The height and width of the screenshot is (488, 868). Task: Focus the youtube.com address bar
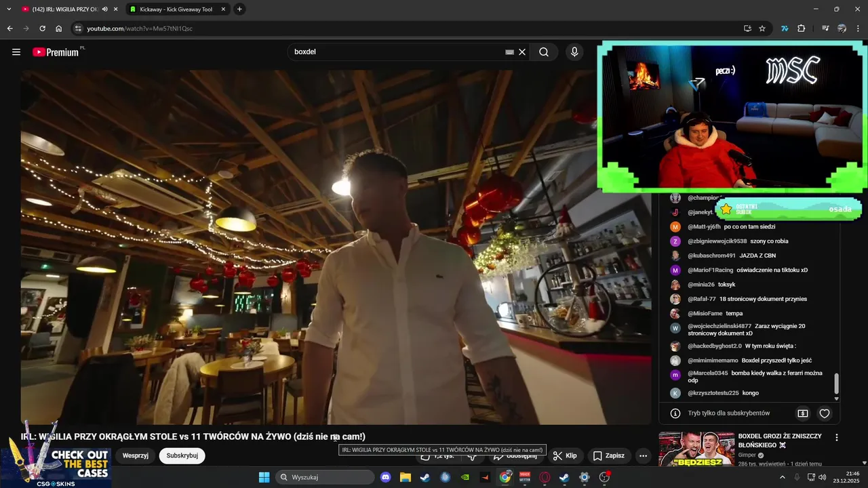tap(407, 28)
